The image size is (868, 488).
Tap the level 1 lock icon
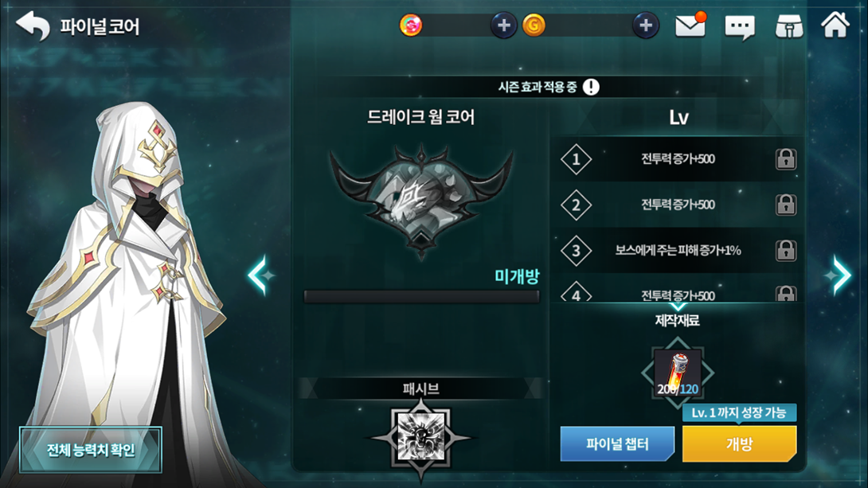click(x=785, y=159)
